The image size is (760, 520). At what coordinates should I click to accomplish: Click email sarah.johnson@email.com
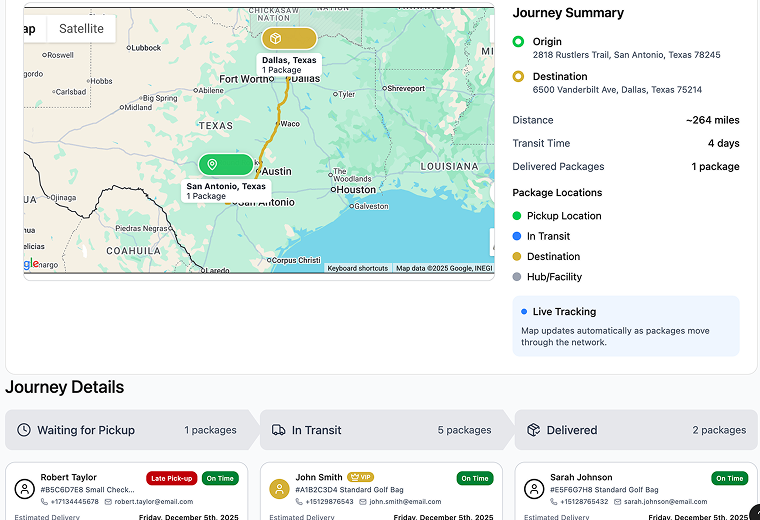[x=665, y=502]
